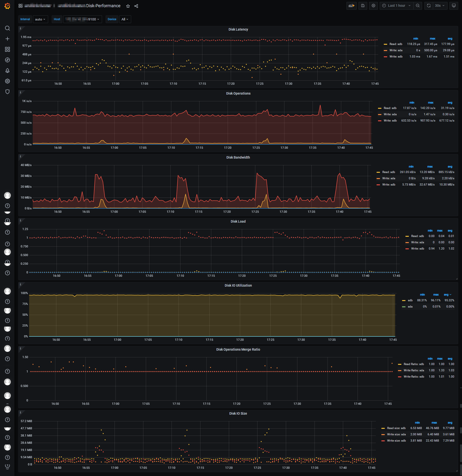The height and width of the screenshot is (476, 462).
Task: Click the Grafana logo home icon
Action: pyautogui.click(x=7, y=6)
